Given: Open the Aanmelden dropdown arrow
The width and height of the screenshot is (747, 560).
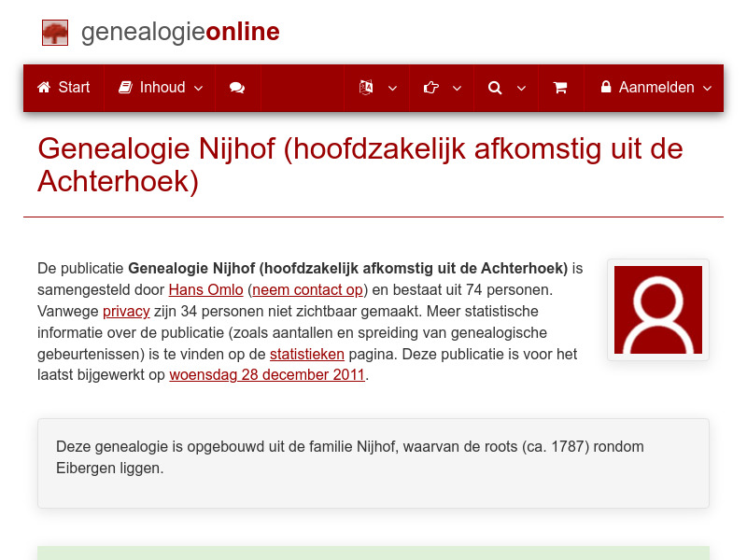Looking at the screenshot, I should [709, 90].
